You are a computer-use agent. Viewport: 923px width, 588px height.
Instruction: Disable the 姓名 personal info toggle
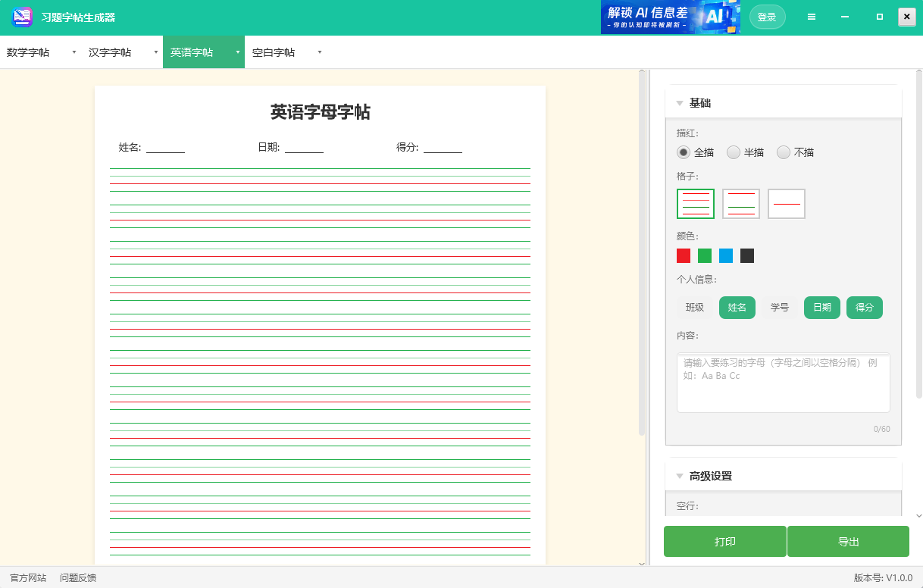[x=737, y=307]
